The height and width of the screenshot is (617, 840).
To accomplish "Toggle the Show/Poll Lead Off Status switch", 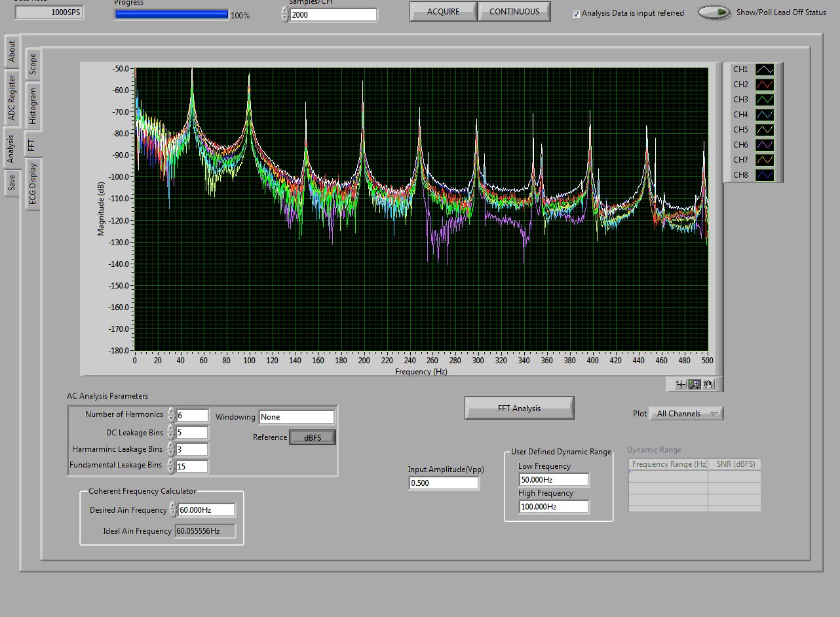I will pos(714,12).
